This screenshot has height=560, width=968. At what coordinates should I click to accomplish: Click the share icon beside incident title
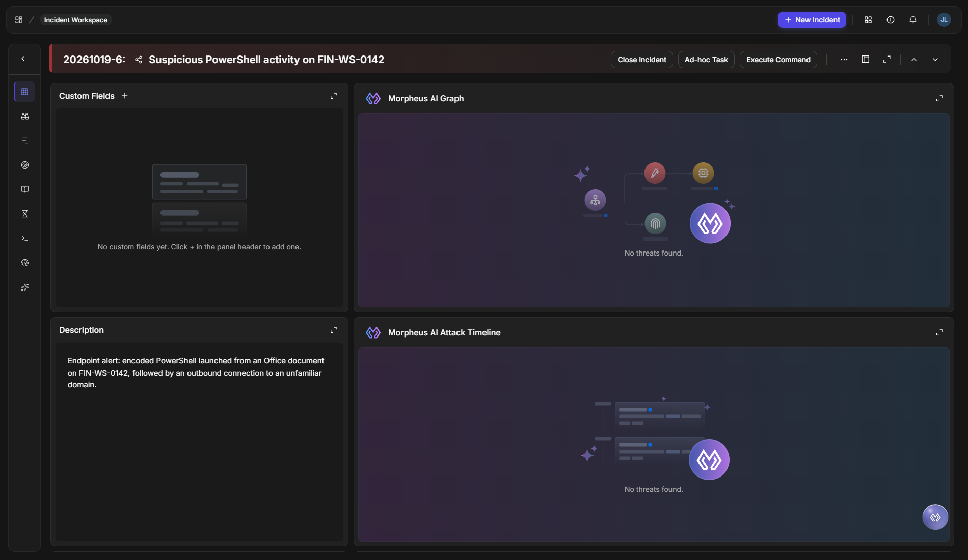[x=139, y=60]
